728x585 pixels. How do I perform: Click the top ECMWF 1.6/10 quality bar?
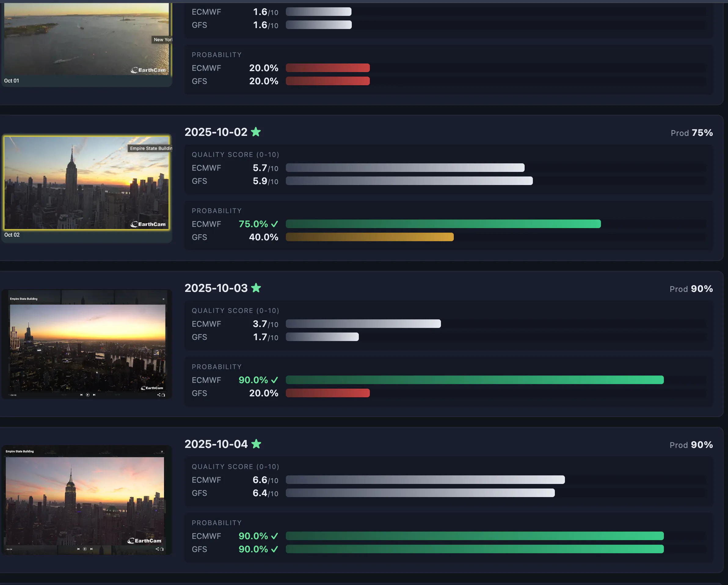coord(318,12)
